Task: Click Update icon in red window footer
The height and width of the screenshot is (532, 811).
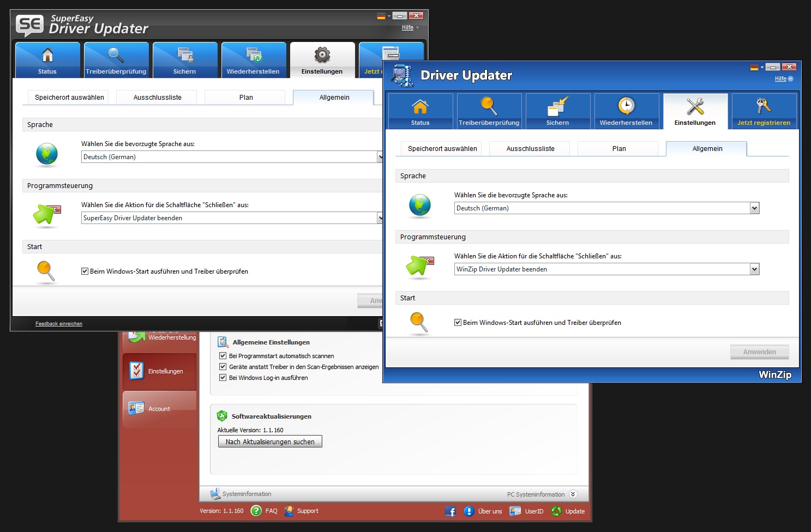Action: click(x=556, y=511)
